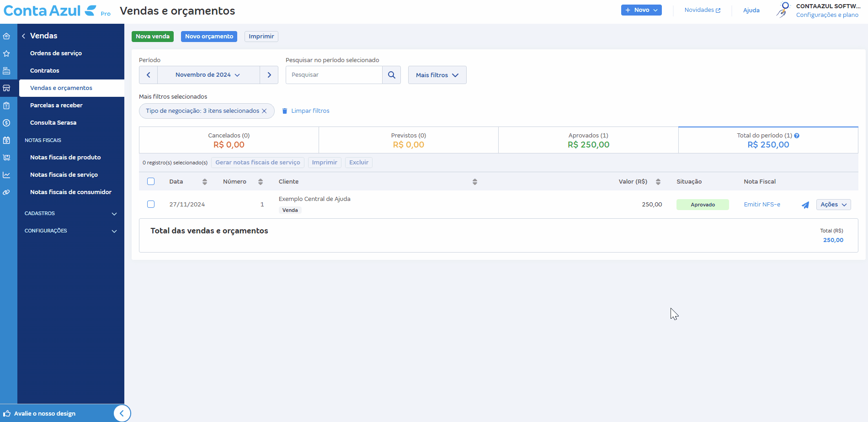Go to previous month with left arrow
868x422 pixels.
tap(148, 75)
